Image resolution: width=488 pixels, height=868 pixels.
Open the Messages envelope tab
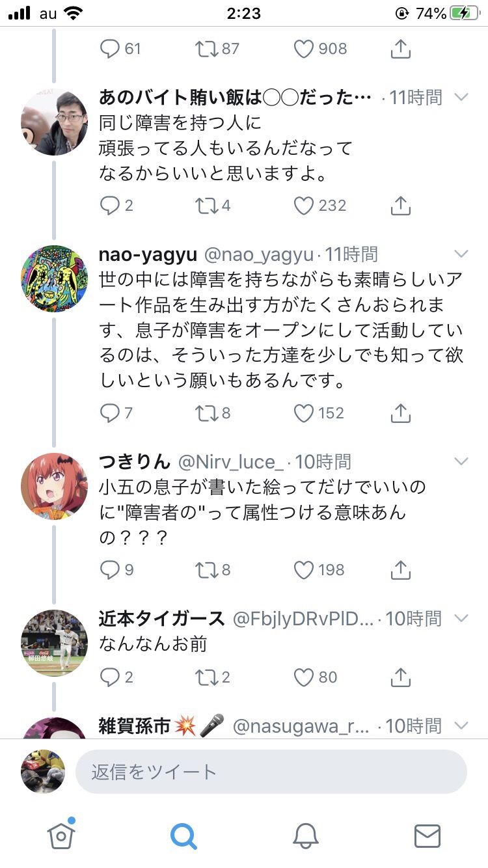click(427, 835)
